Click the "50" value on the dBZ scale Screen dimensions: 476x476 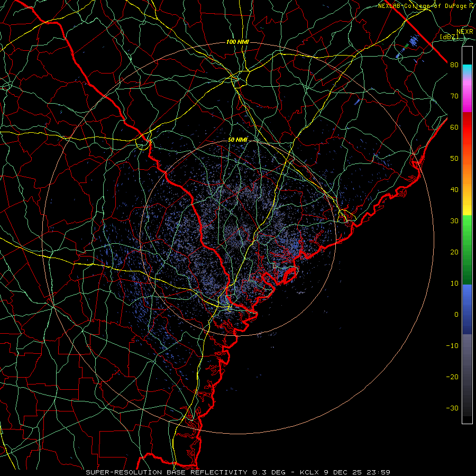point(454,159)
